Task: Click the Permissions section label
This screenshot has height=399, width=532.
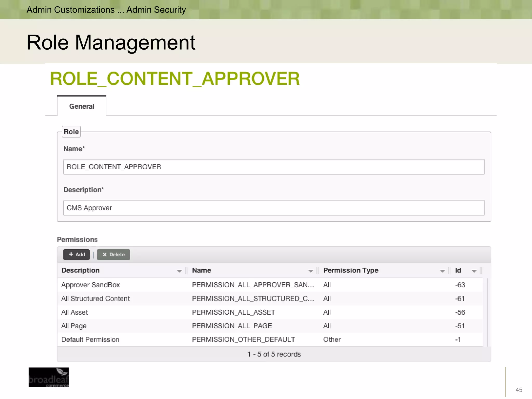Action: pyautogui.click(x=77, y=239)
